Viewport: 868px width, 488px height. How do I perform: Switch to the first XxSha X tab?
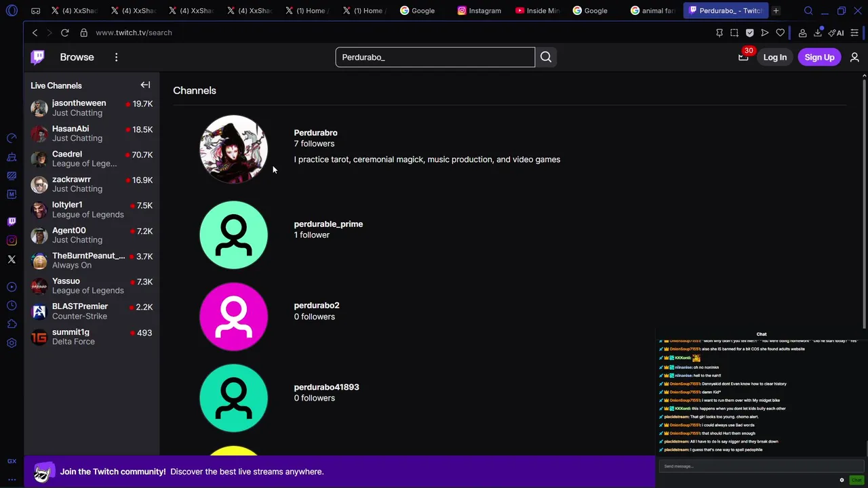pos(75,11)
